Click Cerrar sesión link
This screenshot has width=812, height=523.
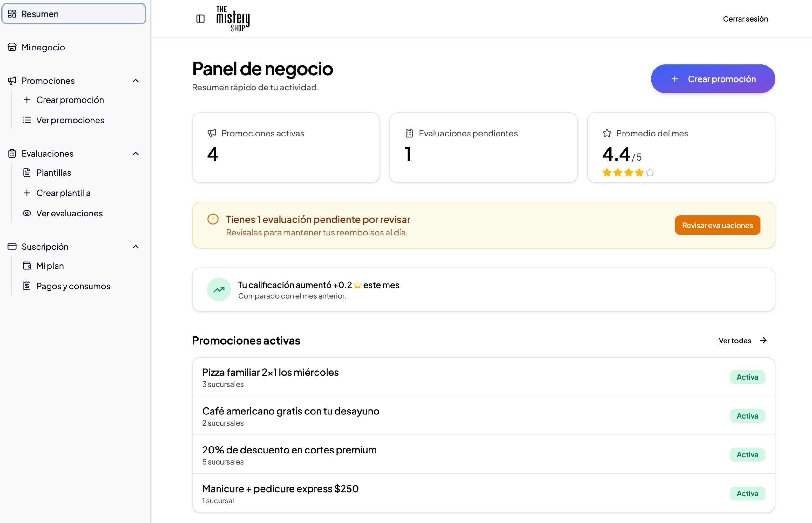pyautogui.click(x=745, y=19)
